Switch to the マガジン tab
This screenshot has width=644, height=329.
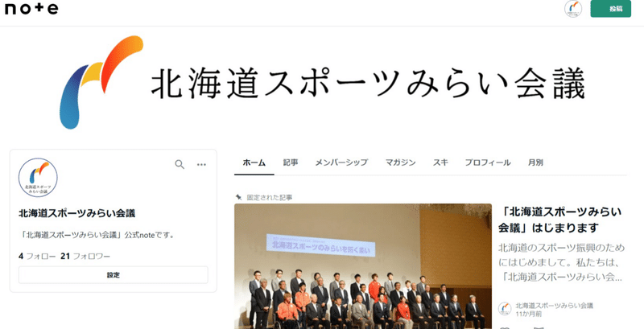(400, 162)
